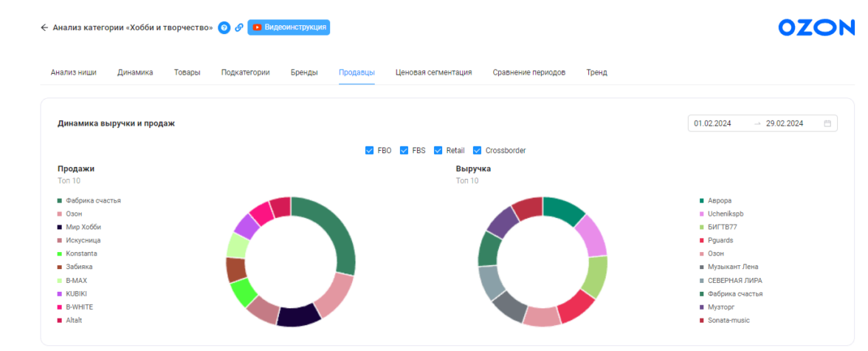Toggle Мир Хобби legend entry
Image resolution: width=868 pixels, height=351 pixels.
coord(79,228)
